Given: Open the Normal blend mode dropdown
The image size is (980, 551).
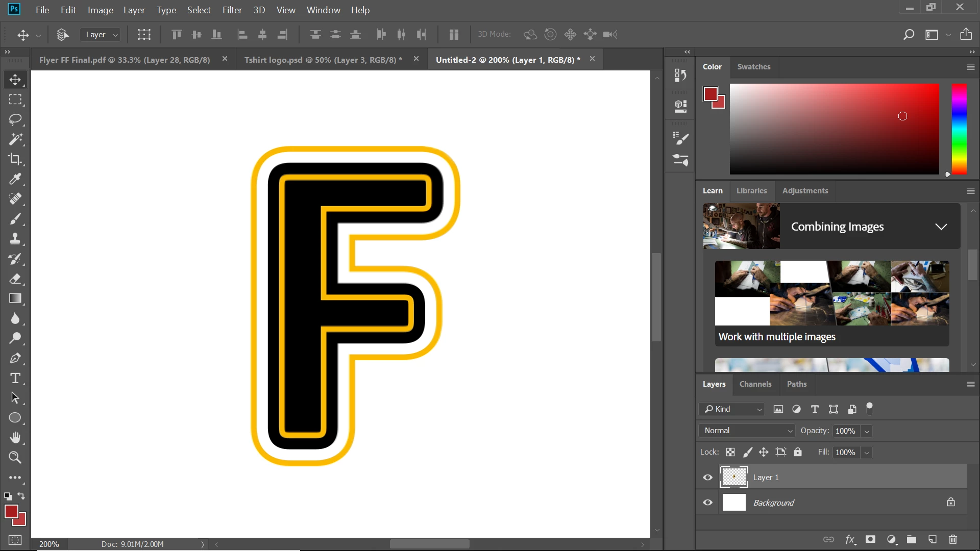Looking at the screenshot, I should (x=746, y=431).
